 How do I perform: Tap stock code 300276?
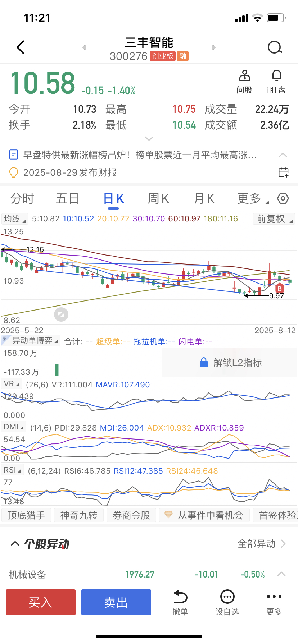click(x=128, y=56)
